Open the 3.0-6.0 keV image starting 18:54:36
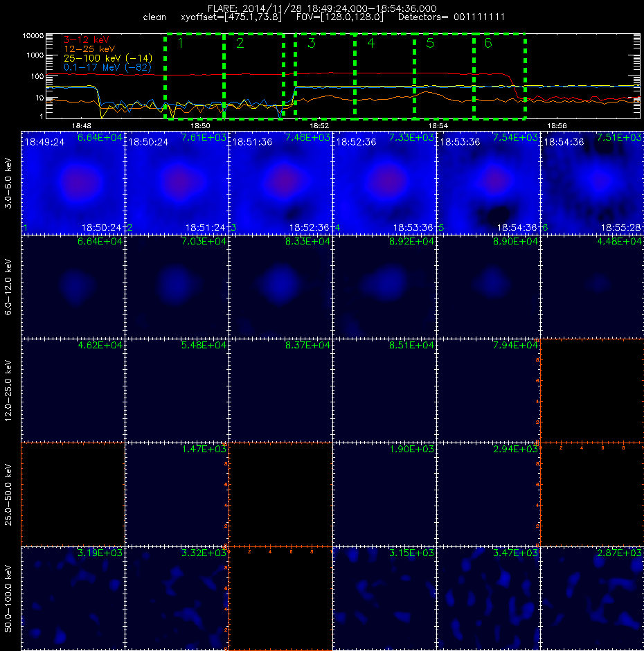The image size is (644, 651). [x=593, y=183]
